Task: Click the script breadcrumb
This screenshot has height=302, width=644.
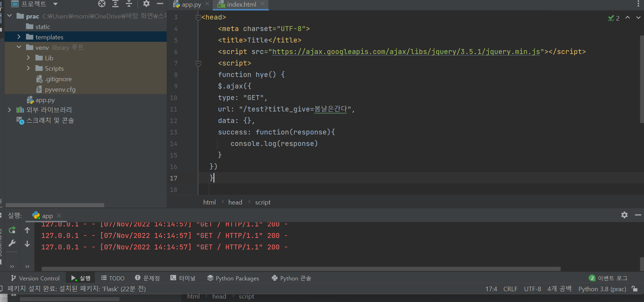Action: tap(263, 202)
